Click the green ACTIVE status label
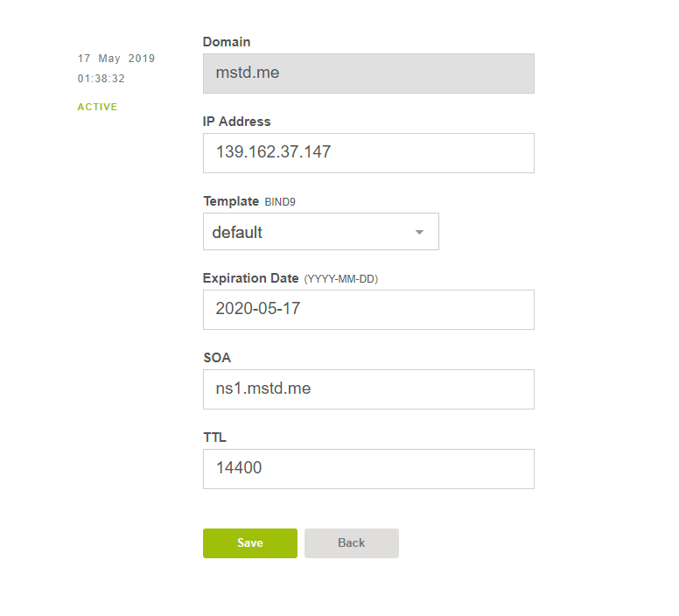This screenshot has width=679, height=616. (x=97, y=107)
